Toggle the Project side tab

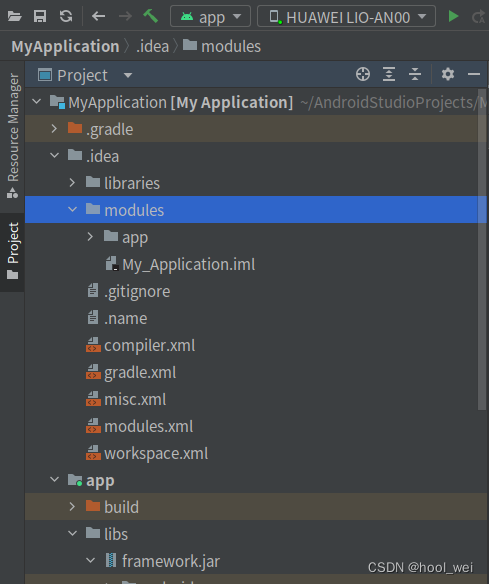(x=13, y=251)
